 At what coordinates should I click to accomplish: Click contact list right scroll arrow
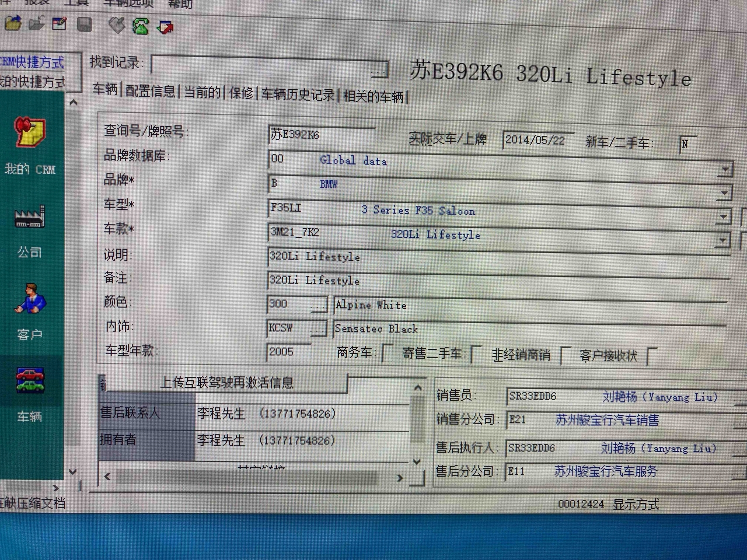pos(400,478)
